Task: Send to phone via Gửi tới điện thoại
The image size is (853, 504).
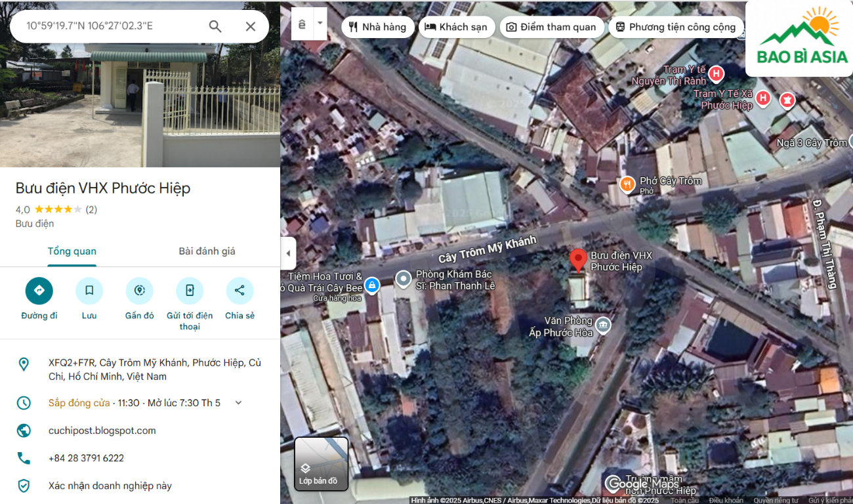Action: click(x=190, y=291)
